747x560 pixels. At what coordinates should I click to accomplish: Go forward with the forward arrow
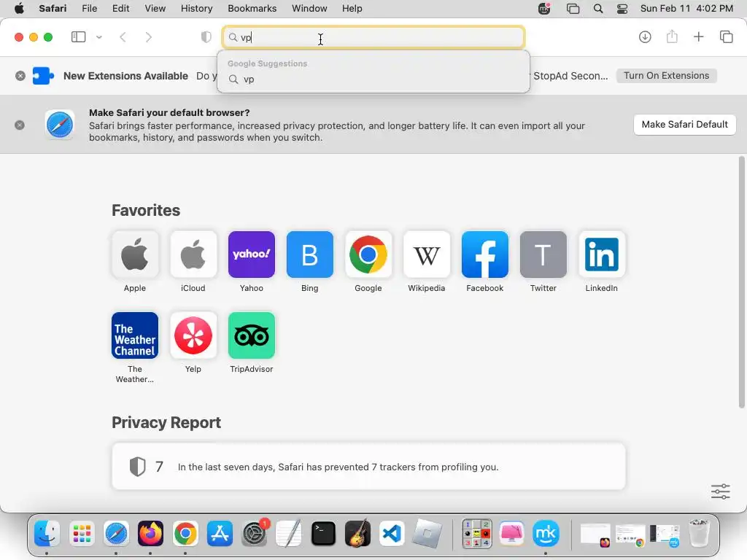pyautogui.click(x=149, y=37)
